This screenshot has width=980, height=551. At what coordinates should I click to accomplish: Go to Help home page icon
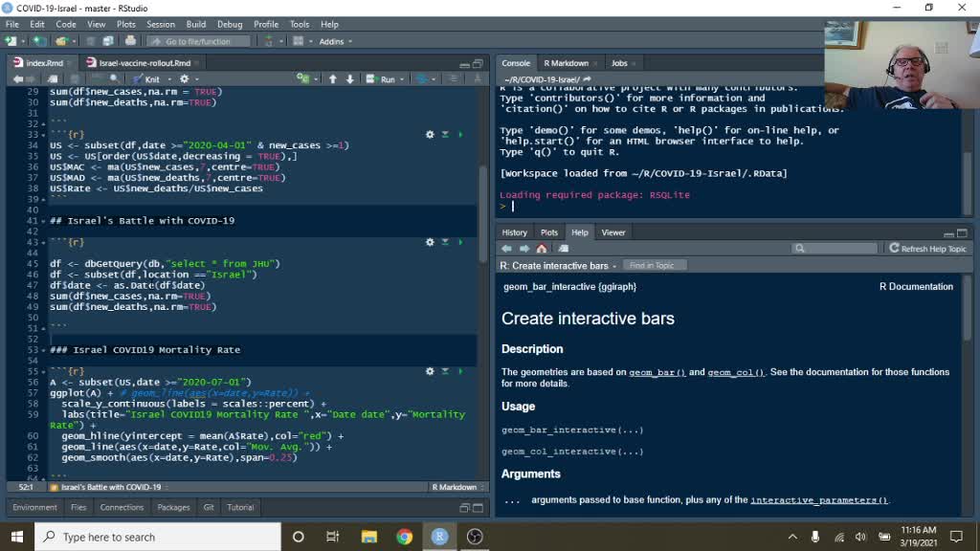coord(542,249)
